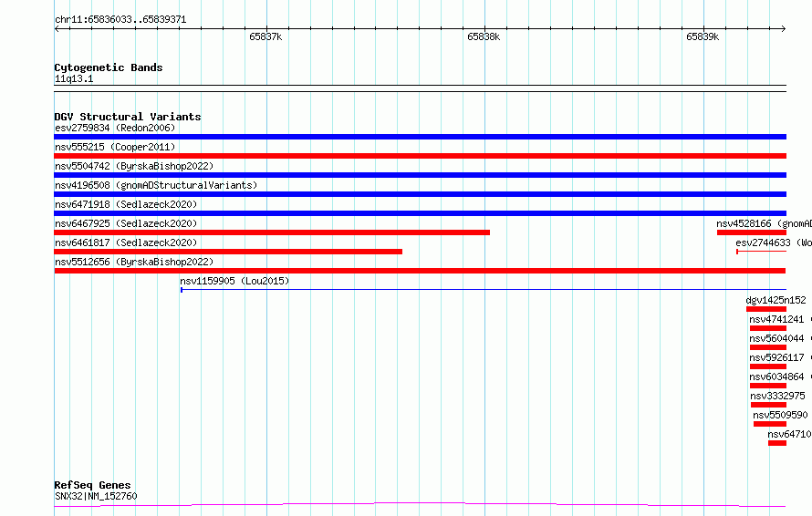812x516 pixels.
Task: Select the dgv1425n152 variant label
Action: tap(776, 300)
